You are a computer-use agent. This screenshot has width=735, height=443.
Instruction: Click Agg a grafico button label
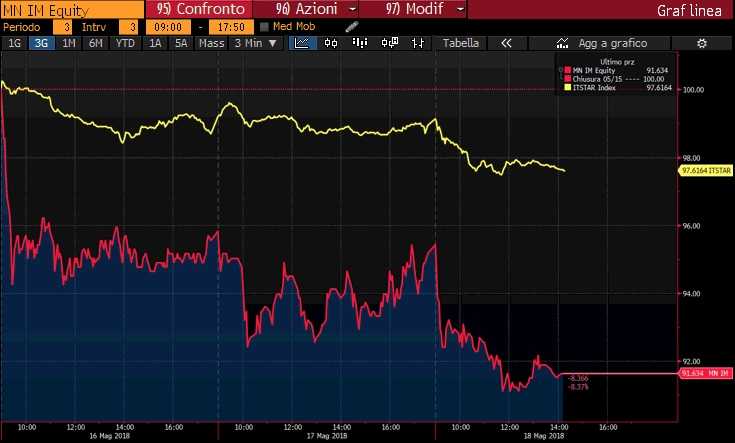click(x=613, y=43)
